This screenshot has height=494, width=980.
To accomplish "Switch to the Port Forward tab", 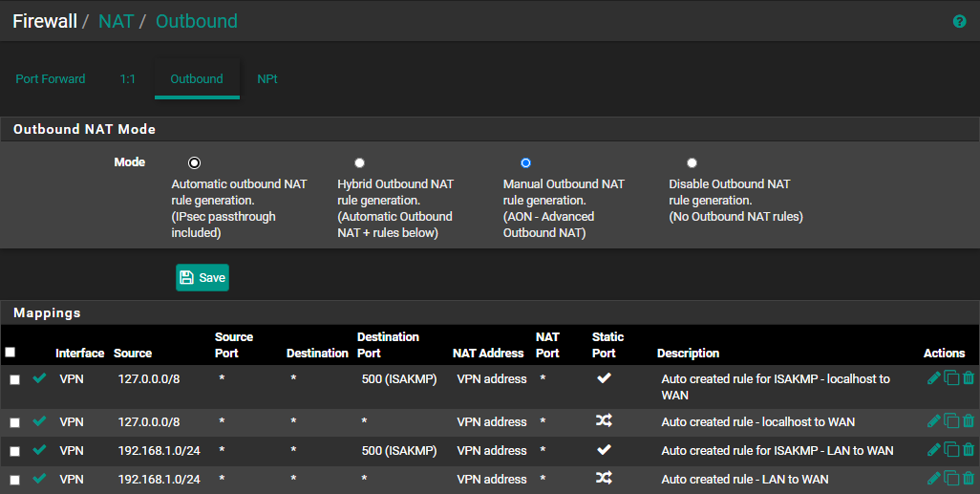I will tap(51, 78).
